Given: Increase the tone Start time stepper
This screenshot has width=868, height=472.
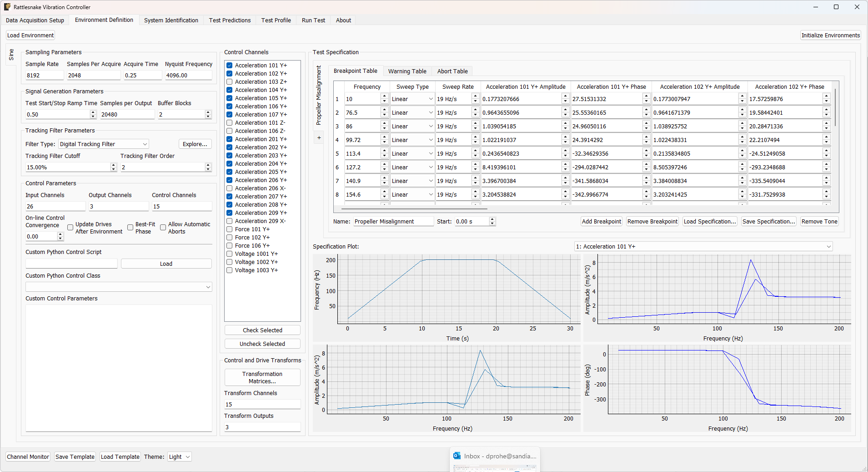Looking at the screenshot, I should point(492,219).
